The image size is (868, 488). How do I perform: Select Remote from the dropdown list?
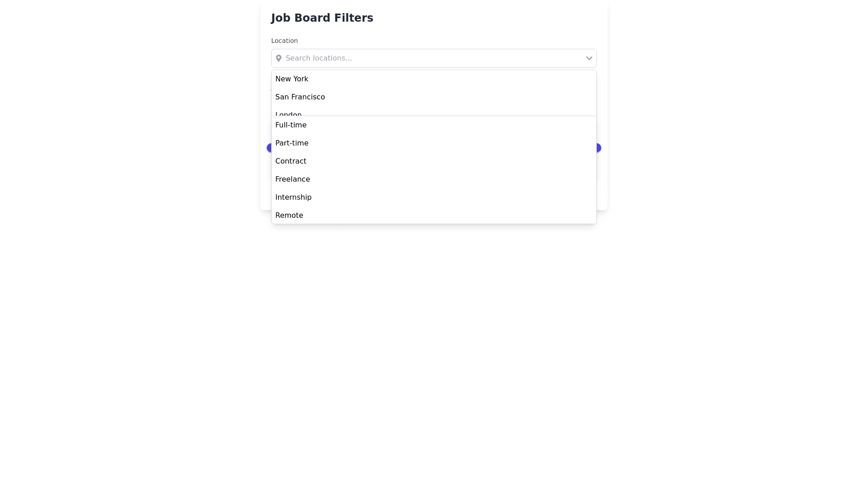coord(289,216)
